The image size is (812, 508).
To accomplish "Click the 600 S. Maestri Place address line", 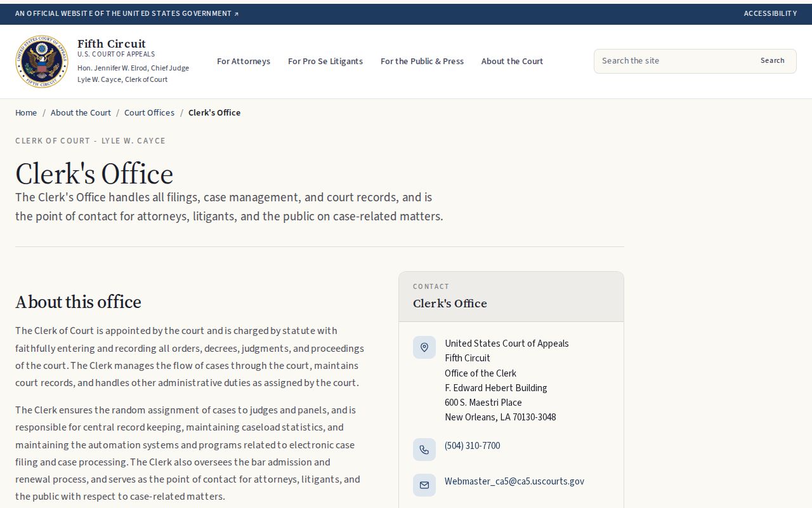I will (483, 403).
